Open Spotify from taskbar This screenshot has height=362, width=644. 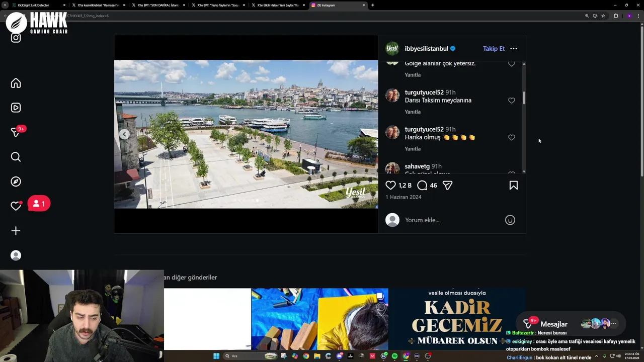pyautogui.click(x=394, y=356)
